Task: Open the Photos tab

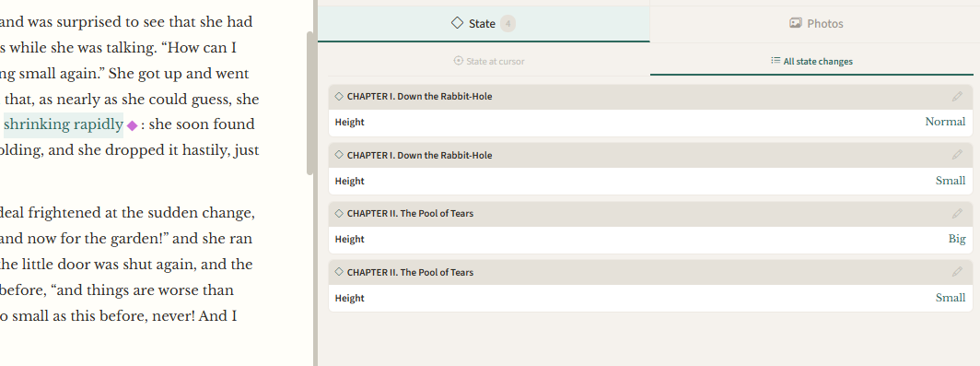Action: [x=815, y=24]
